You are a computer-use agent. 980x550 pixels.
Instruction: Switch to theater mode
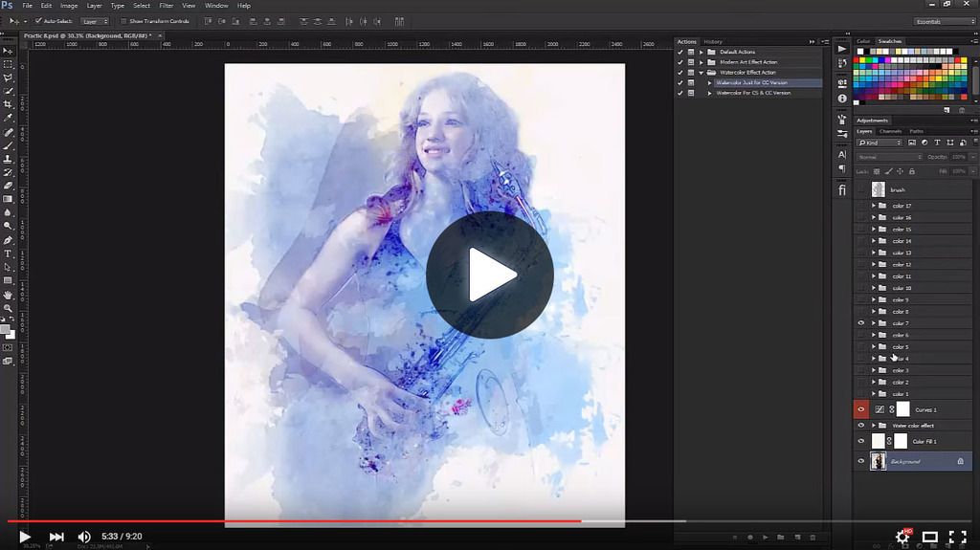(x=930, y=537)
